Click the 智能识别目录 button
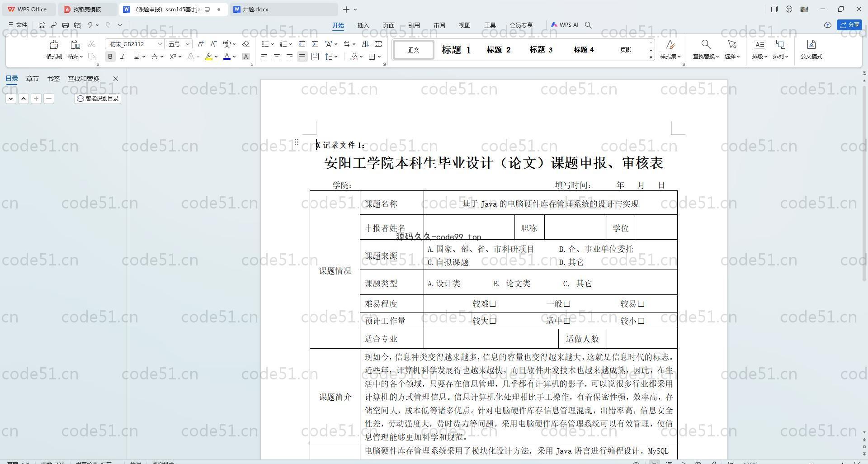The width and height of the screenshot is (868, 464). coord(98,99)
